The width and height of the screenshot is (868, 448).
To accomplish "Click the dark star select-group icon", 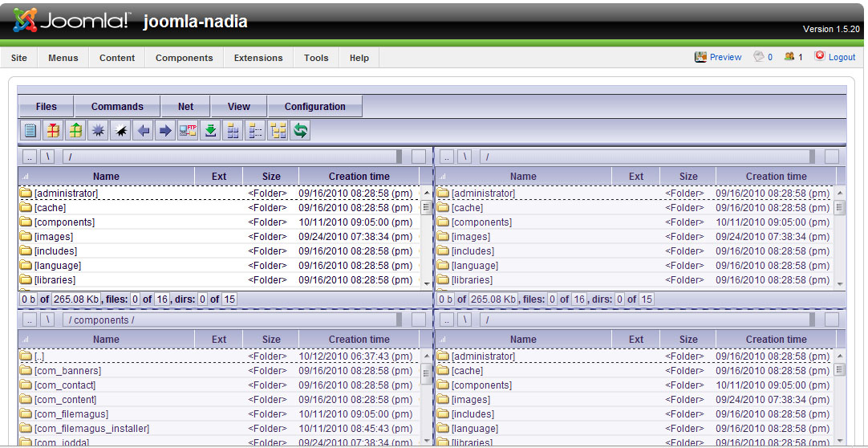I will (98, 131).
